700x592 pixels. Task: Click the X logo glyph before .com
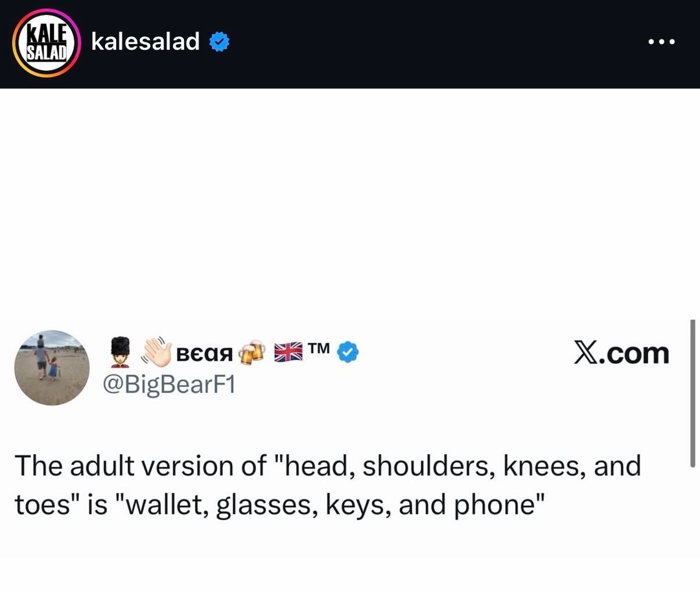click(x=585, y=354)
